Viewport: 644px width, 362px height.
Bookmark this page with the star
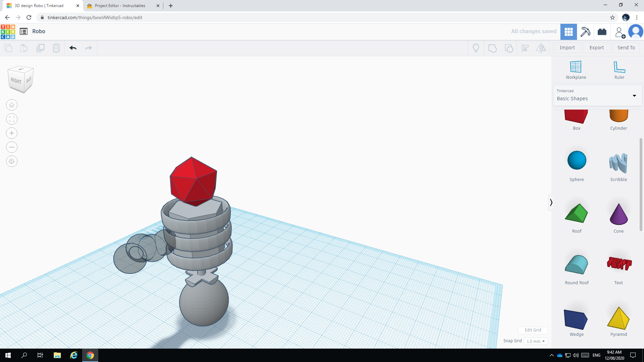click(612, 17)
